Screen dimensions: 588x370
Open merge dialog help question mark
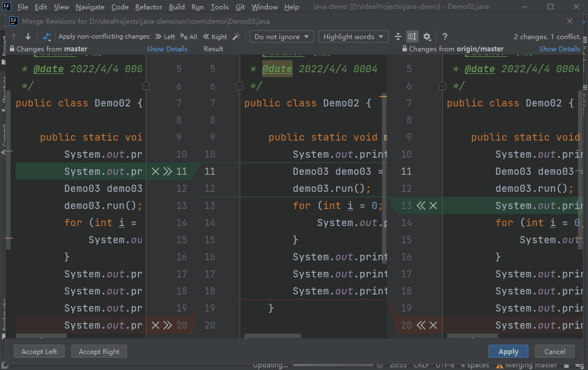point(444,36)
